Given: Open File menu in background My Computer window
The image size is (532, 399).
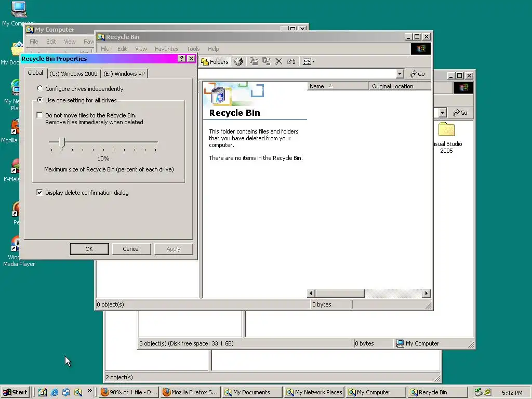Looking at the screenshot, I should click(34, 42).
